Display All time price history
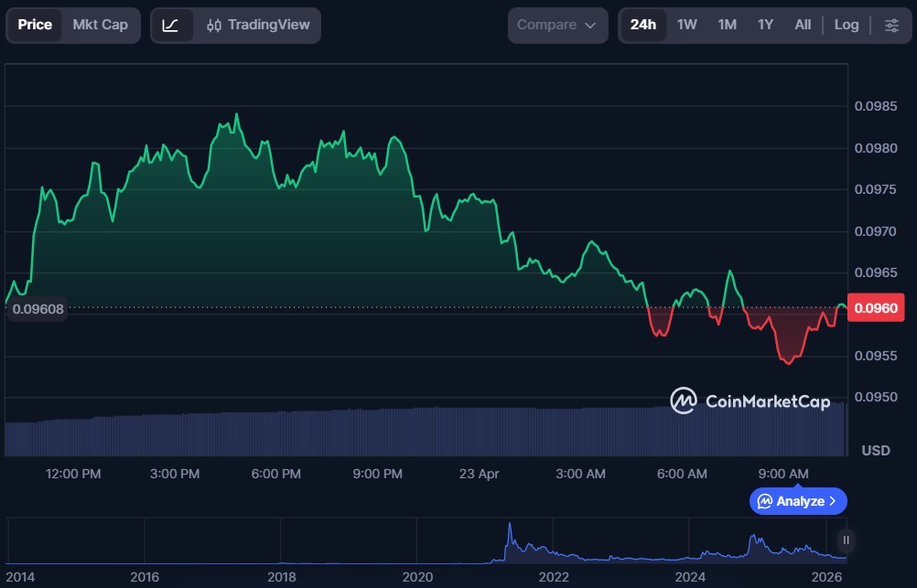This screenshot has width=917, height=588. click(x=803, y=25)
